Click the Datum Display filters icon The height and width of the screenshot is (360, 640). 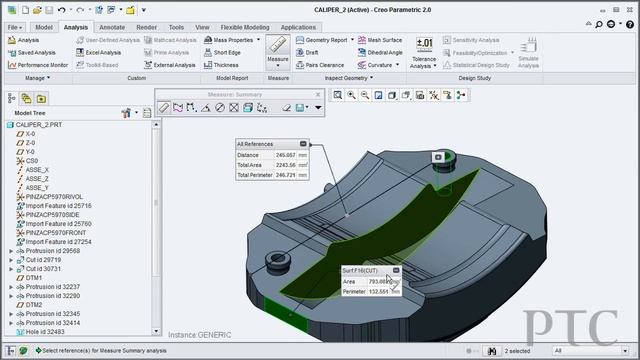pos(433,95)
